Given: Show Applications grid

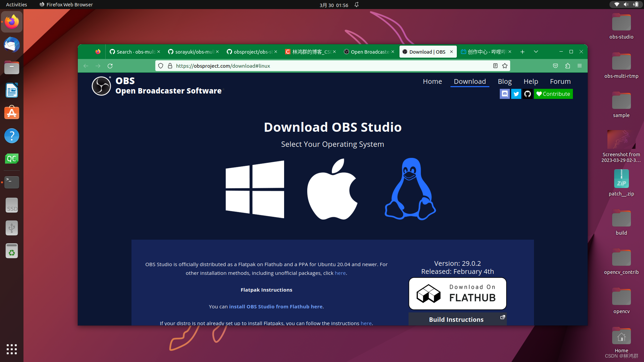Looking at the screenshot, I should pos(12,349).
